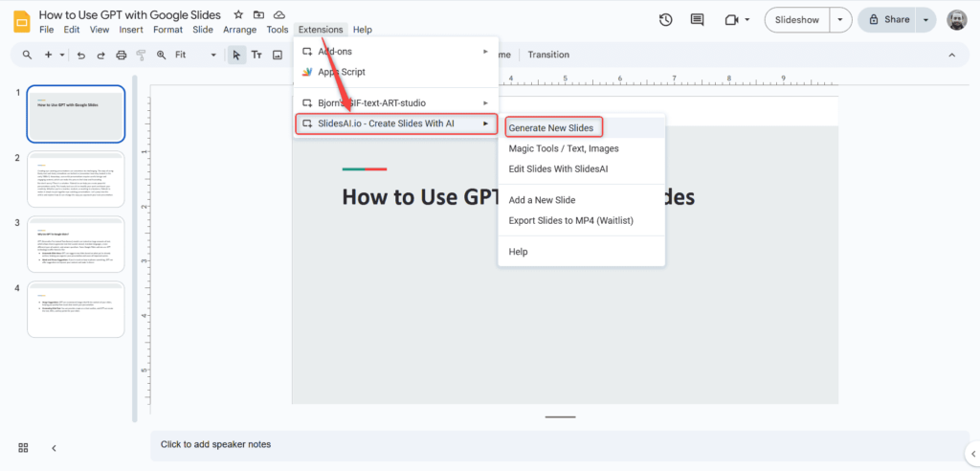Click the undo arrow in the toolbar
Screen dimensions: 980x471
[81, 56]
